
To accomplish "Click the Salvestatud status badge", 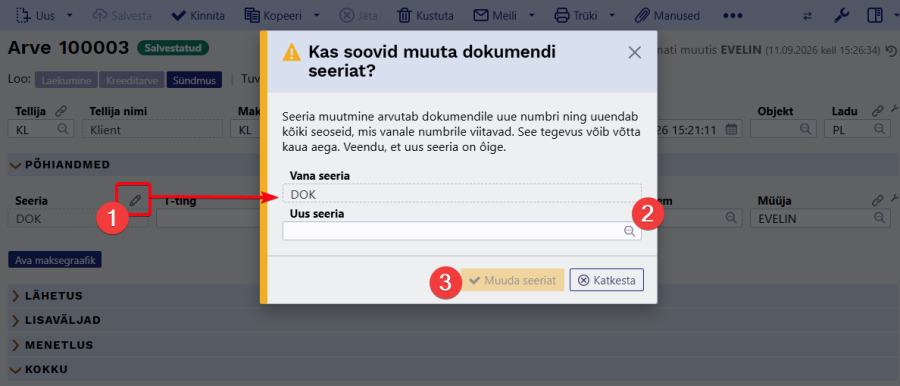I will [x=173, y=48].
